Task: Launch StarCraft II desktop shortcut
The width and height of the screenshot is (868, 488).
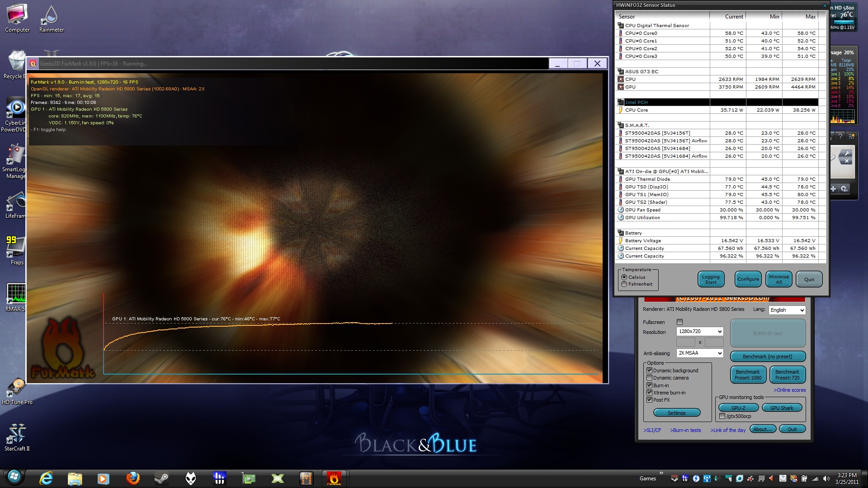Action: pos(17,437)
